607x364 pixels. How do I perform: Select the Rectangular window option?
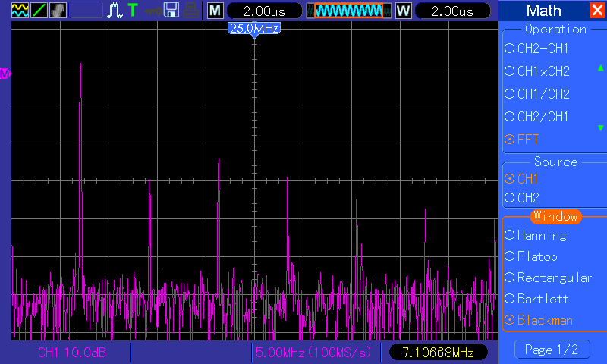[x=548, y=278]
